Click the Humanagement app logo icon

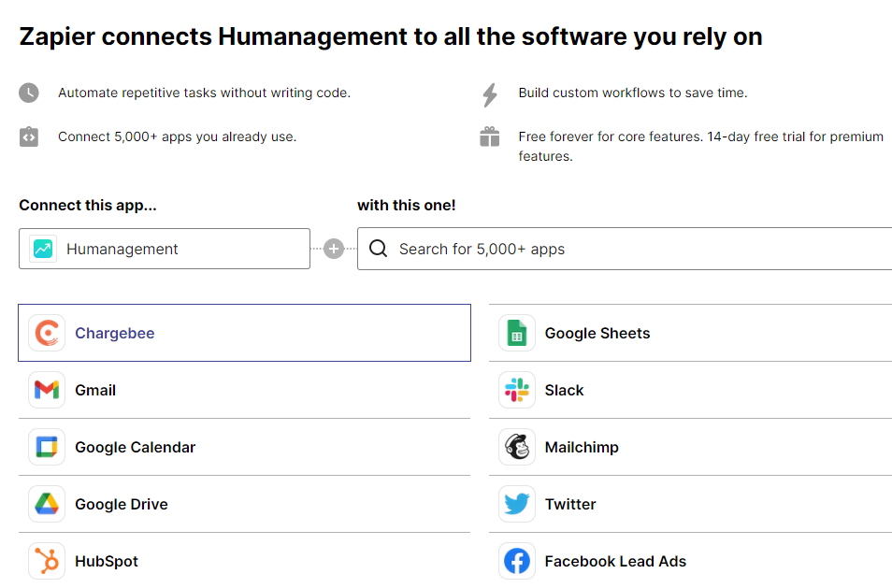click(x=43, y=249)
